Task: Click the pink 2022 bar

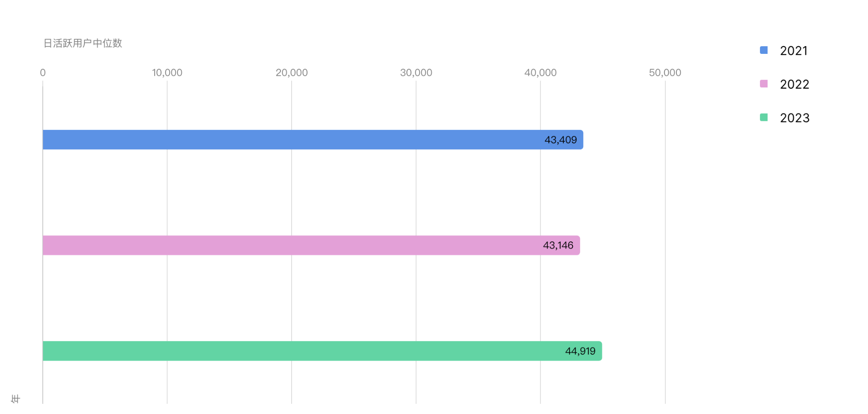Action: click(311, 245)
